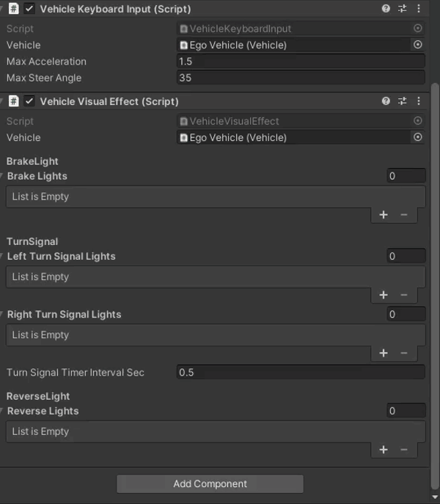Click the Vehicle Visual Effect (Script) header title
Image resolution: width=440 pixels, height=504 pixels.
(x=109, y=101)
